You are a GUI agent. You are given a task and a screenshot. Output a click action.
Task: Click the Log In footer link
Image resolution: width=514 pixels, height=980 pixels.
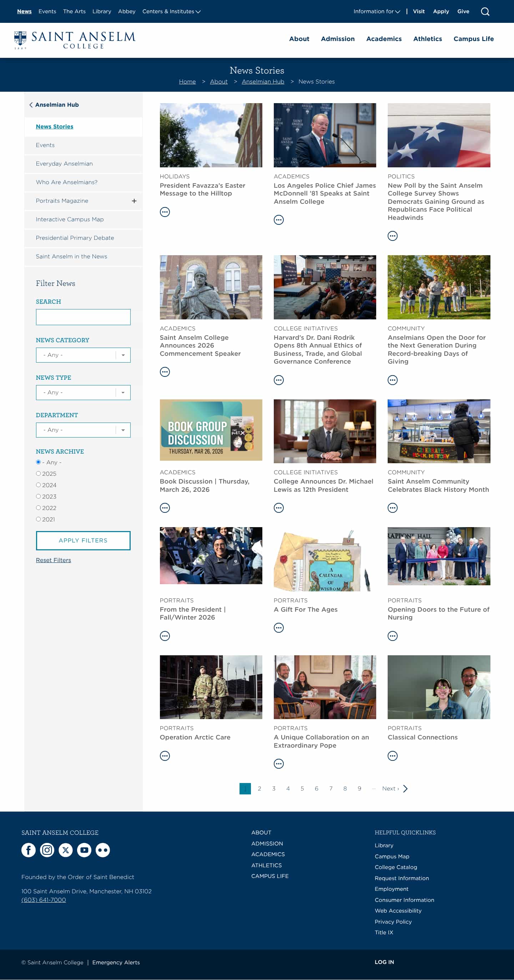384,962
